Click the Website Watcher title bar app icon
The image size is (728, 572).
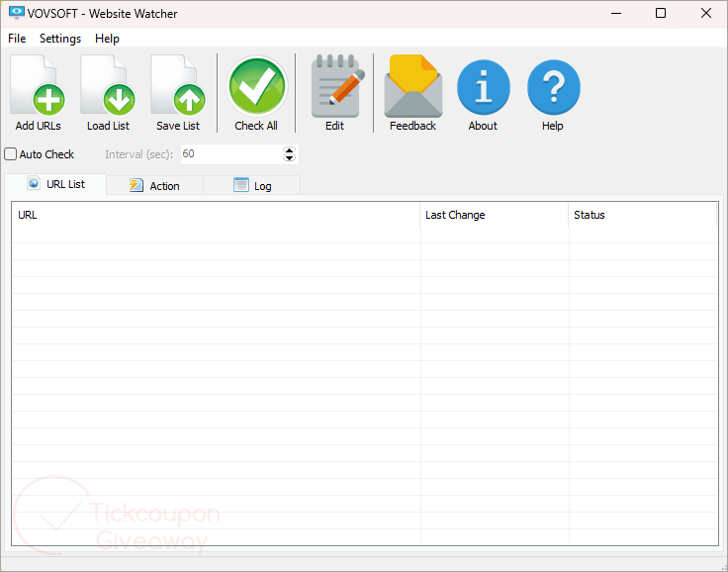click(x=16, y=13)
